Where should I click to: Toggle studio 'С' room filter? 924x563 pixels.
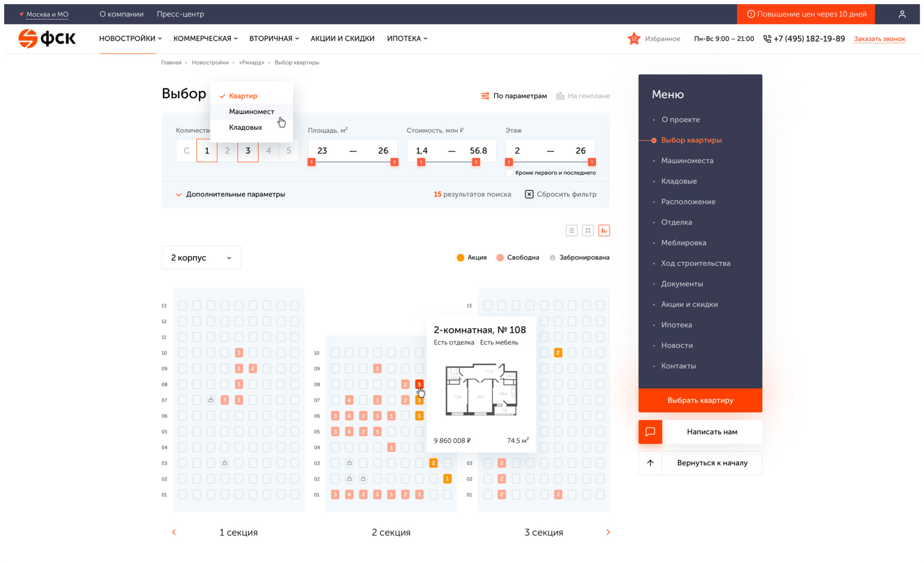(x=186, y=150)
